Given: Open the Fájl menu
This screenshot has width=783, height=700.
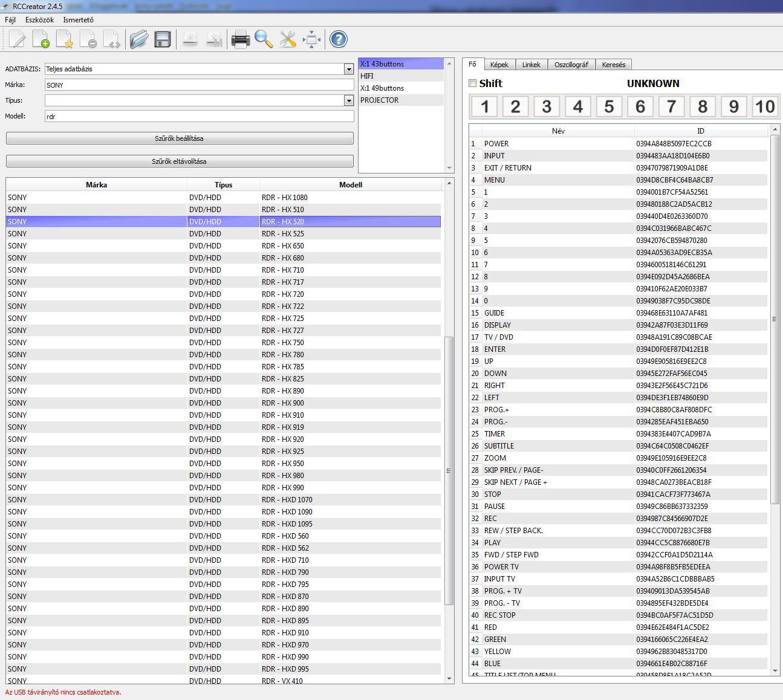Looking at the screenshot, I should click(x=10, y=20).
